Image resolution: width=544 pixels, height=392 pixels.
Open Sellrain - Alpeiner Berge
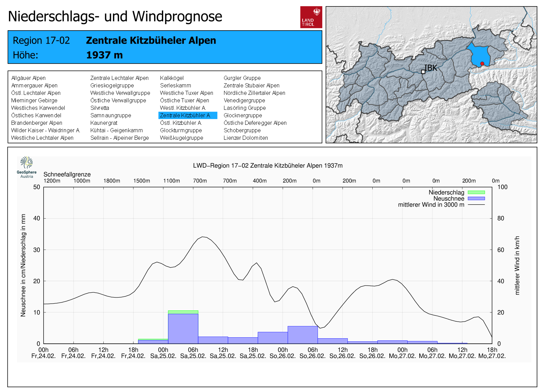click(119, 138)
